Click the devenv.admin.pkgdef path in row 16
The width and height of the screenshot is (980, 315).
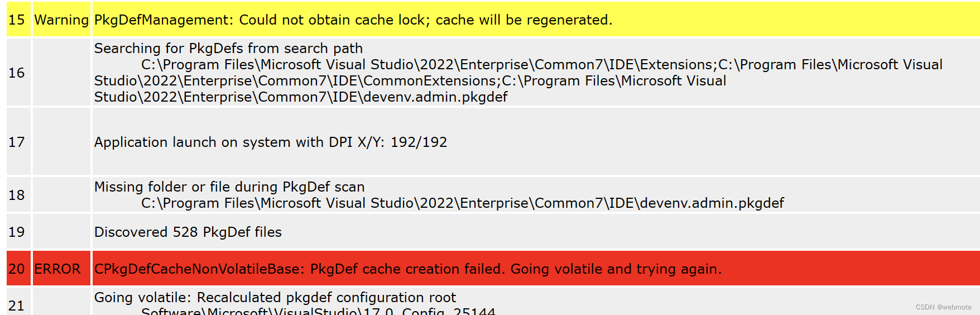[x=301, y=97]
